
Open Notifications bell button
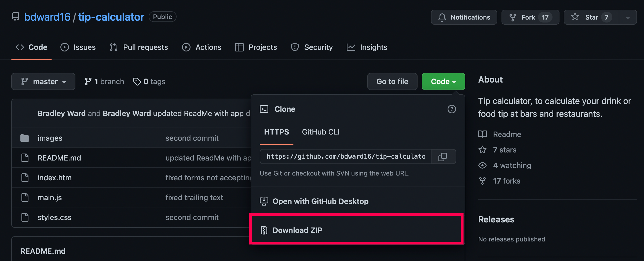[464, 17]
